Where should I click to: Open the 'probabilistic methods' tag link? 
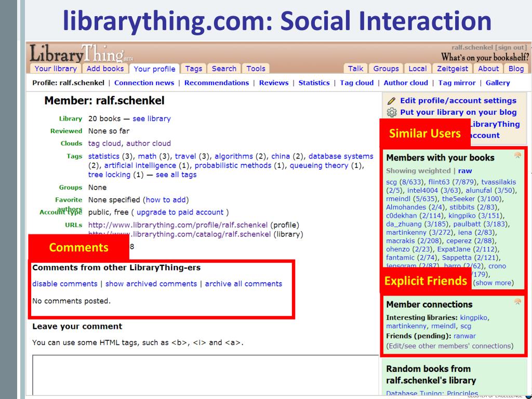[x=233, y=166]
